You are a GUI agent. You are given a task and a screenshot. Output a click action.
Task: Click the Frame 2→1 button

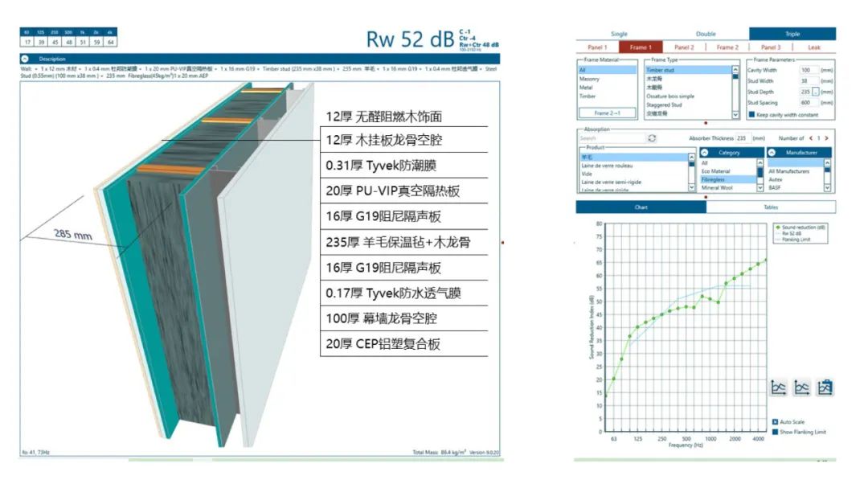[608, 113]
